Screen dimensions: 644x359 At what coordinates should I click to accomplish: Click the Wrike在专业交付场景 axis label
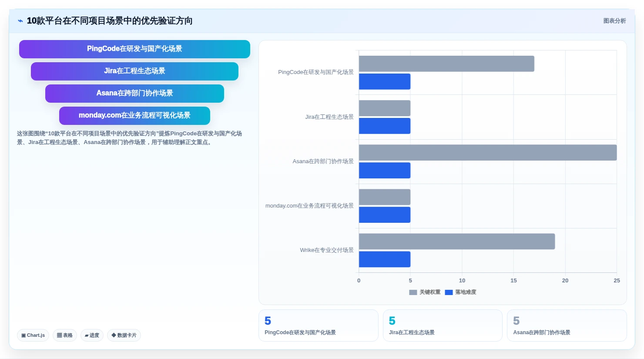point(327,250)
